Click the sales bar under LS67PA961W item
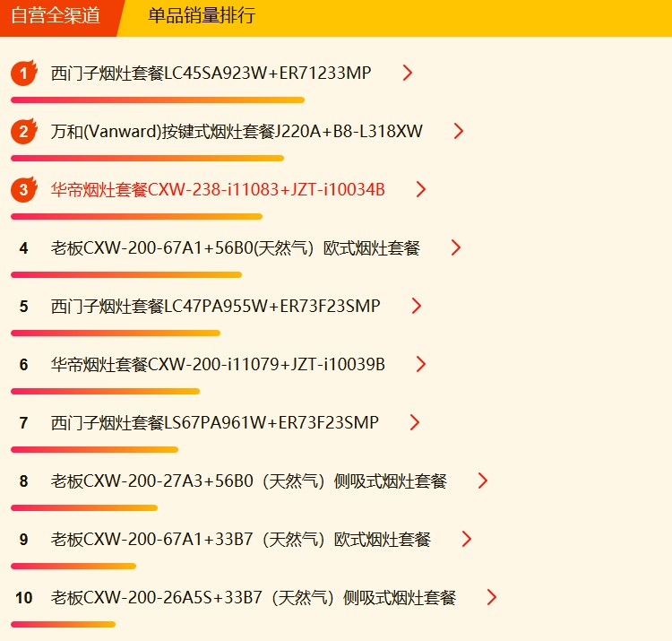The image size is (672, 641). (95, 450)
